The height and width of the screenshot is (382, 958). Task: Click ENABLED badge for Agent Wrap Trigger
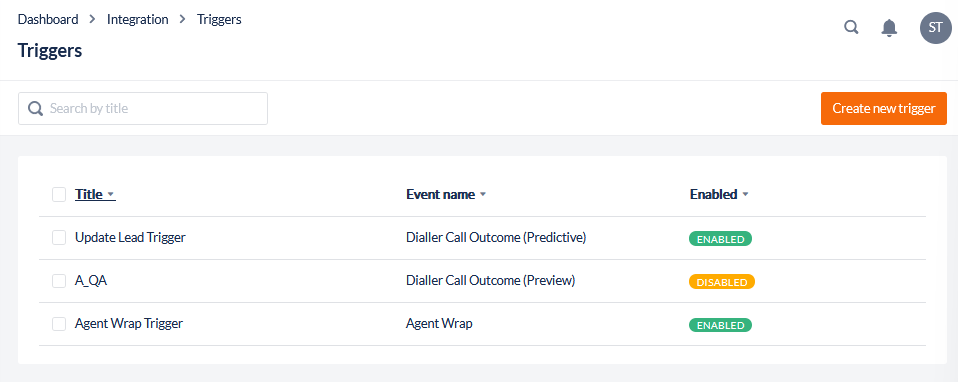pyautogui.click(x=720, y=325)
